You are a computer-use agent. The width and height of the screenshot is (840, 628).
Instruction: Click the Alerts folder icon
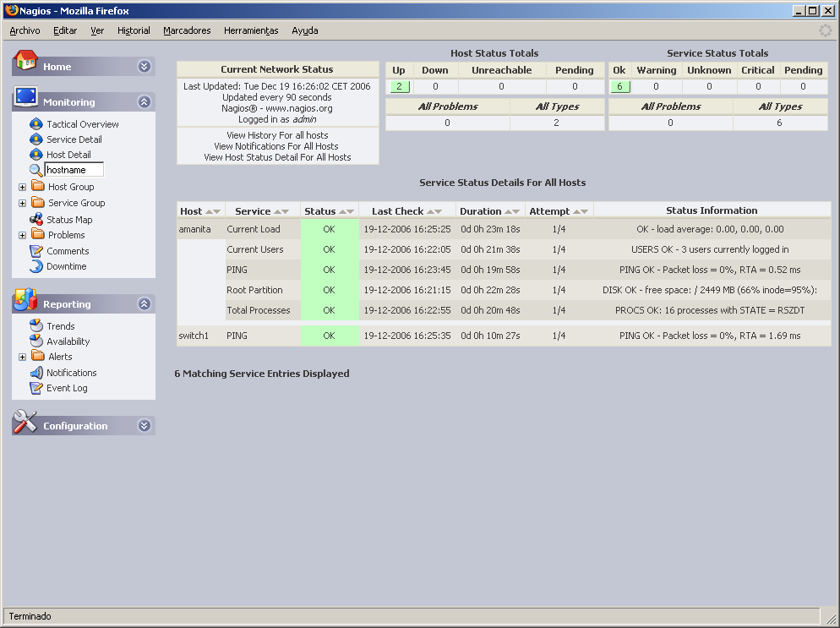coord(37,356)
